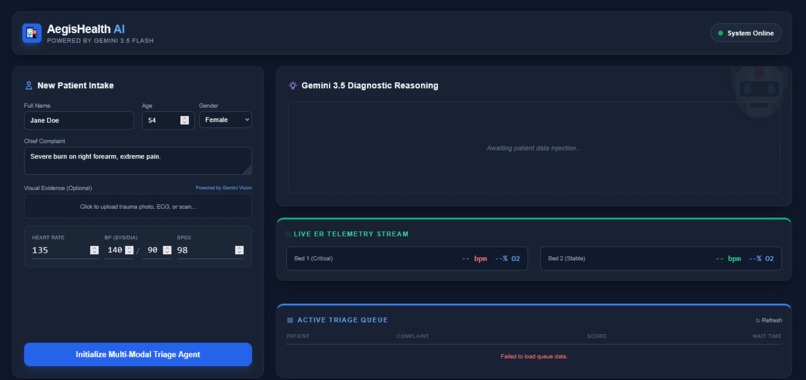Click the red bpm reading on Bed 1
The image size is (806, 380).
click(474, 259)
